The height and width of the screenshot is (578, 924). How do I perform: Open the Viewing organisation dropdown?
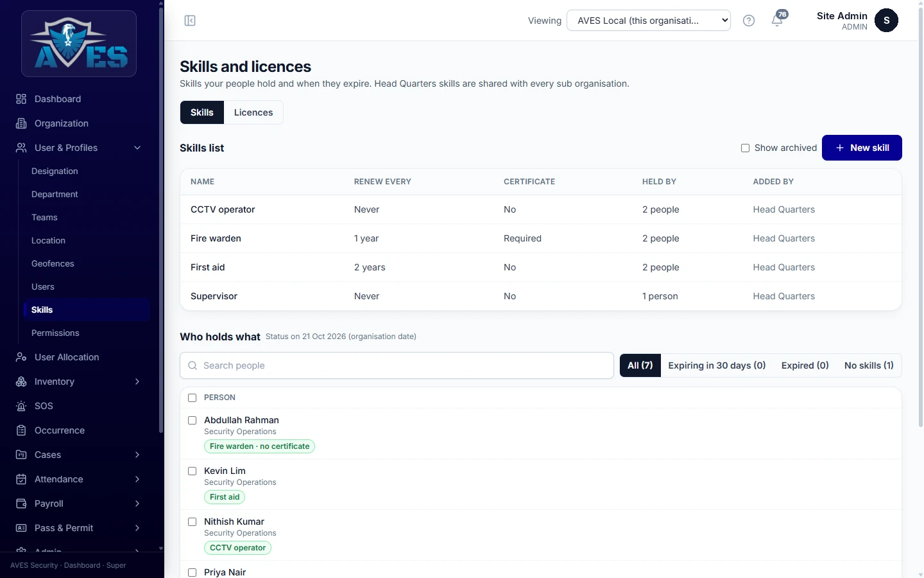649,21
